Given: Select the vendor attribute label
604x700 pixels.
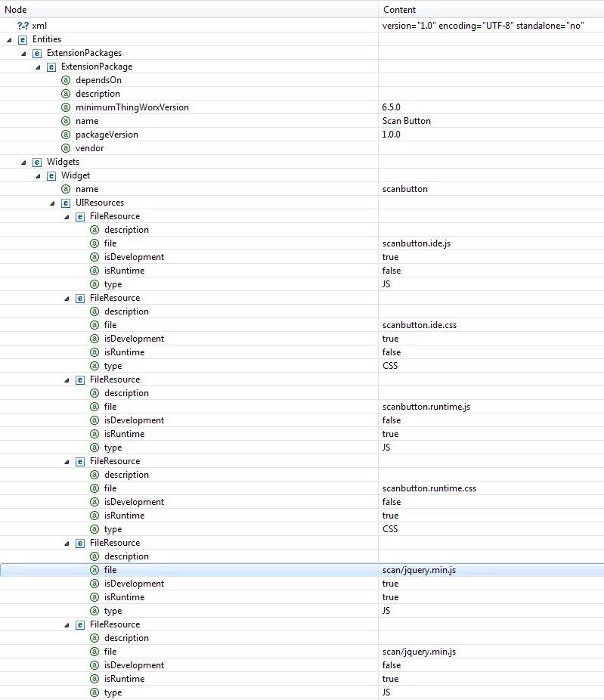Looking at the screenshot, I should click(90, 148).
